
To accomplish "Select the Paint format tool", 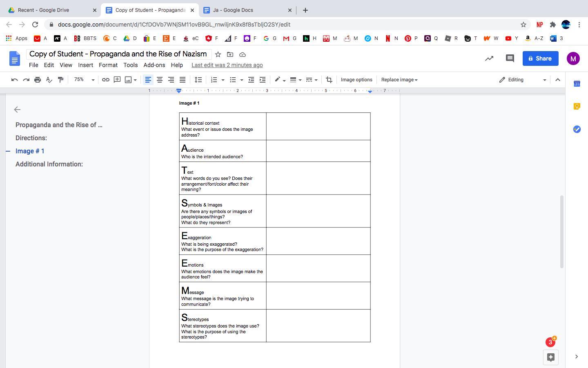I will [x=60, y=80].
